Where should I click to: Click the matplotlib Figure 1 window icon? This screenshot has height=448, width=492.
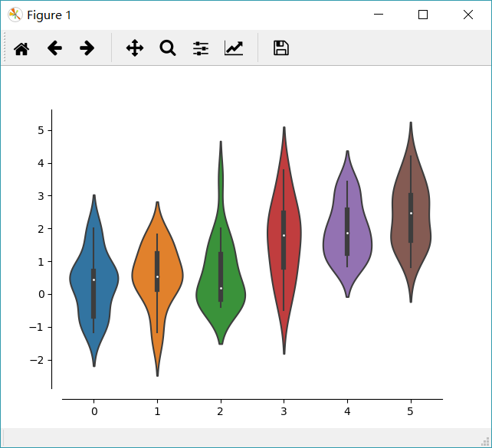(15, 15)
